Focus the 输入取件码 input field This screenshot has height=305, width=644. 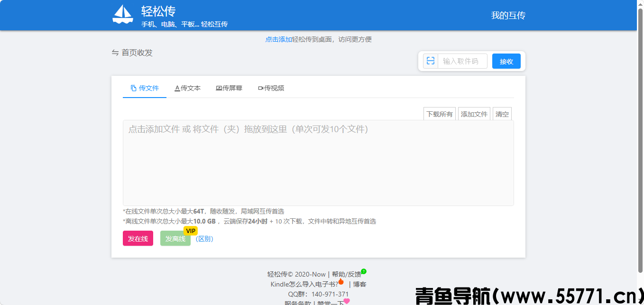[462, 61]
